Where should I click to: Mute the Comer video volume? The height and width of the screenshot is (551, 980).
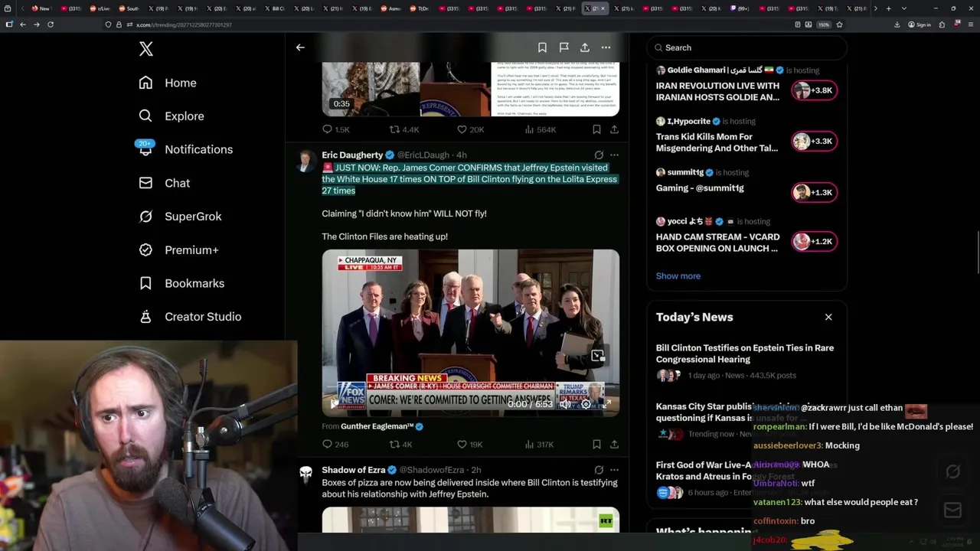pyautogui.click(x=565, y=403)
